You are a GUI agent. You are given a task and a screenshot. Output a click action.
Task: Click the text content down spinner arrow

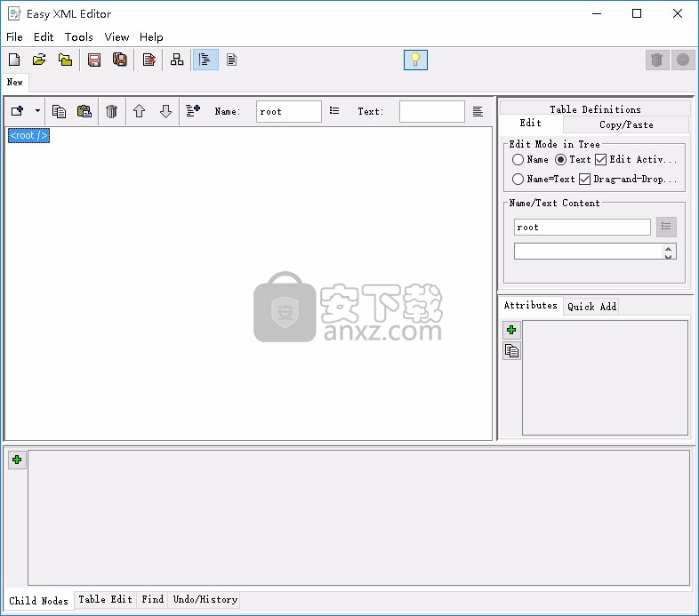coord(668,255)
